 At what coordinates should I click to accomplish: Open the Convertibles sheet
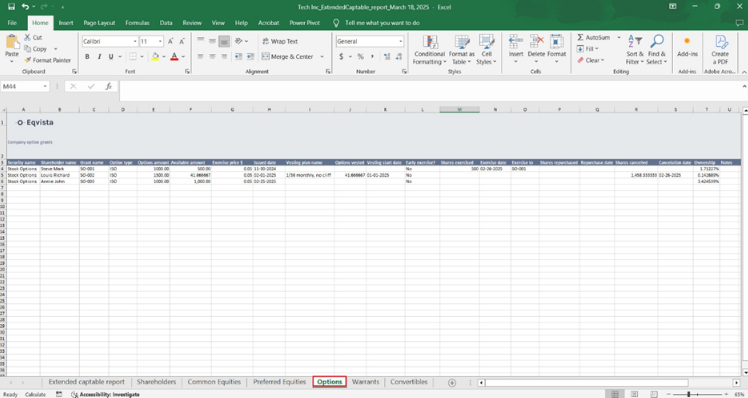click(x=409, y=382)
